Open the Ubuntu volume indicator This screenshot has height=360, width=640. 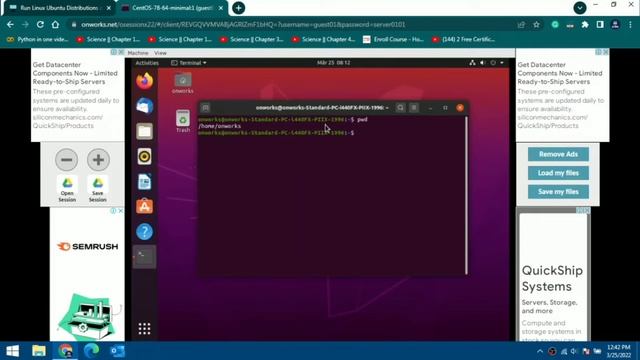(x=482, y=63)
